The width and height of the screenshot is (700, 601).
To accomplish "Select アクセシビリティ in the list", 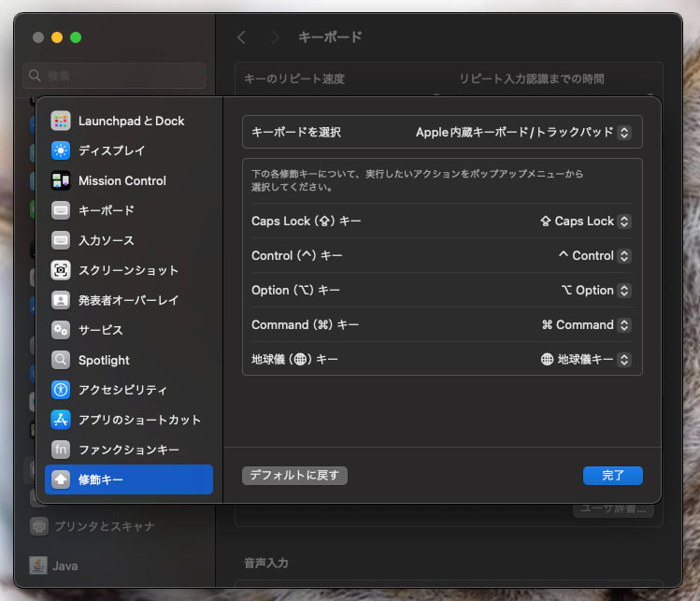I will [129, 391].
